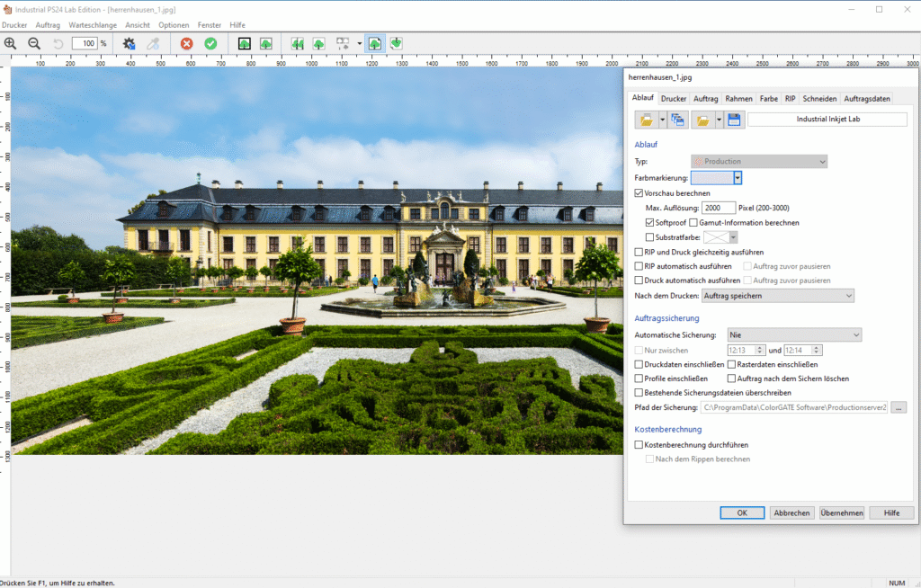Click the copy settings icon in dialog

pos(678,120)
